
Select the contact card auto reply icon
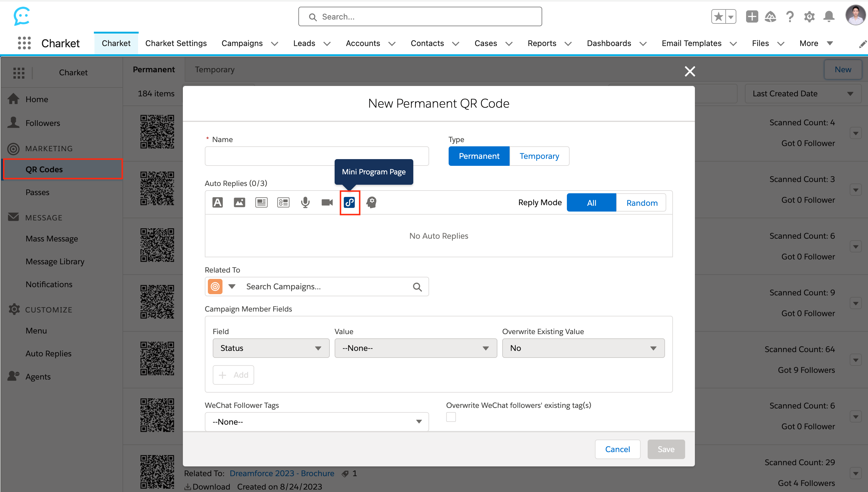click(x=283, y=202)
